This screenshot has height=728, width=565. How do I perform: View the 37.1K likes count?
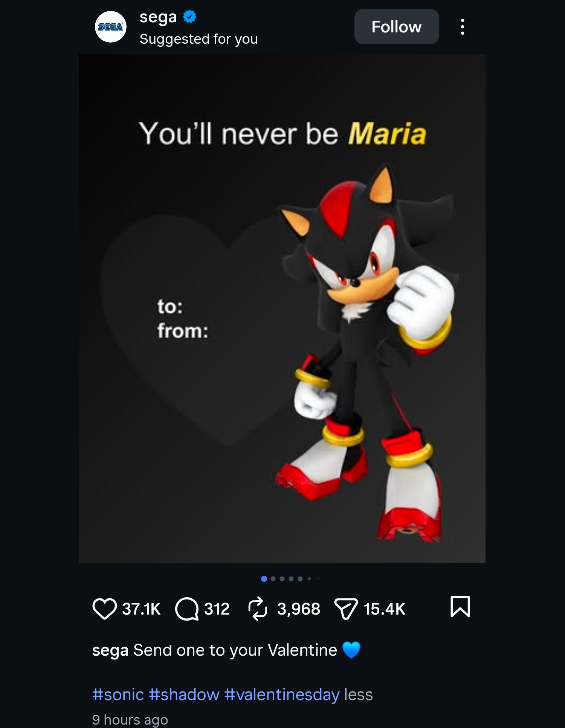[x=141, y=609]
